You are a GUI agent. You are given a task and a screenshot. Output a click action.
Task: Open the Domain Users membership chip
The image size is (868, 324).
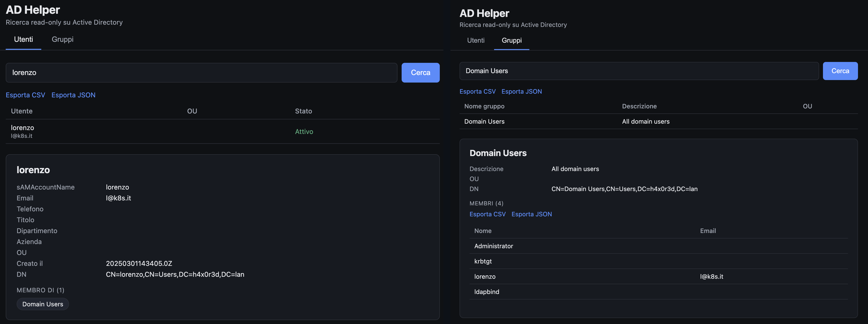pos(43,304)
